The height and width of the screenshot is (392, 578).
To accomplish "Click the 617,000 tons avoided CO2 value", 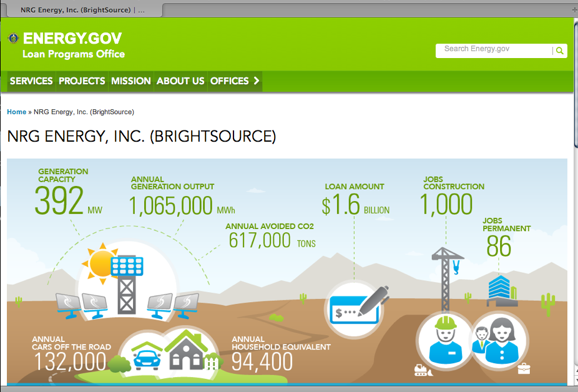I will point(272,240).
